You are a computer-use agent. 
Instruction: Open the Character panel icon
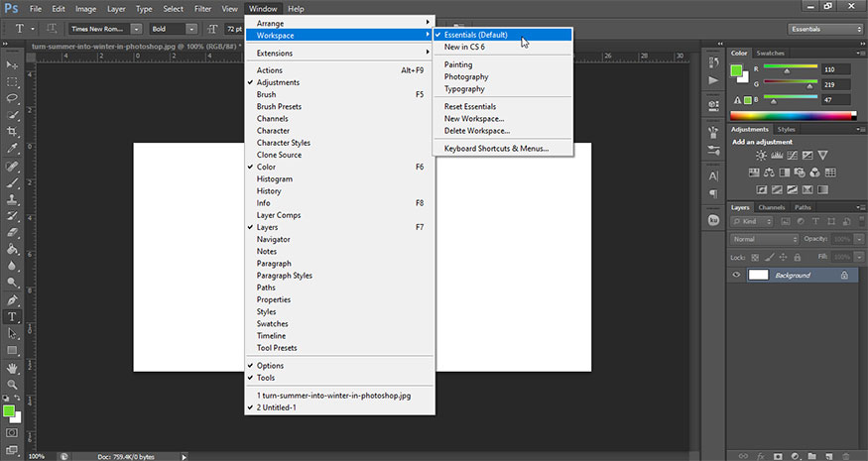713,176
